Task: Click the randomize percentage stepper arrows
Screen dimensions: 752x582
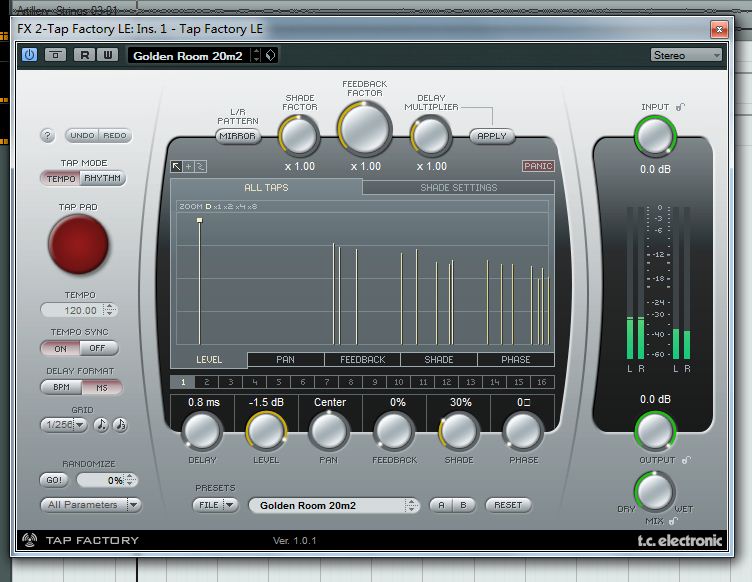Action: (x=130, y=480)
